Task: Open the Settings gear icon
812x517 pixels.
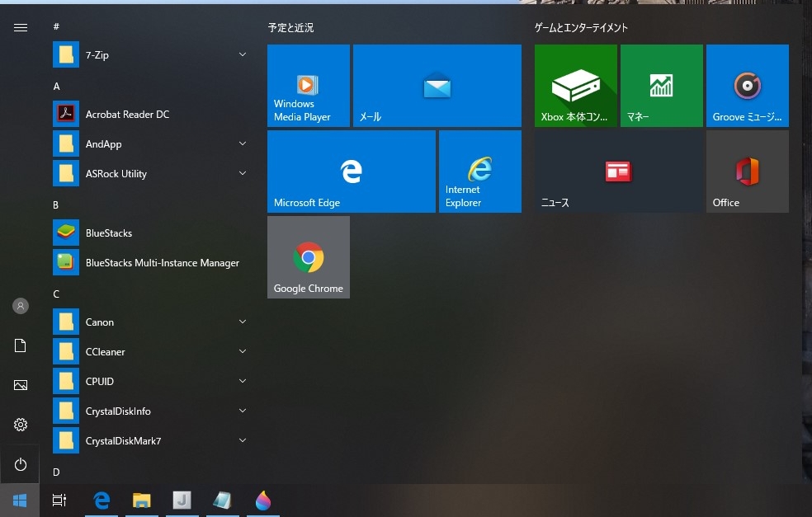Action: 20,425
